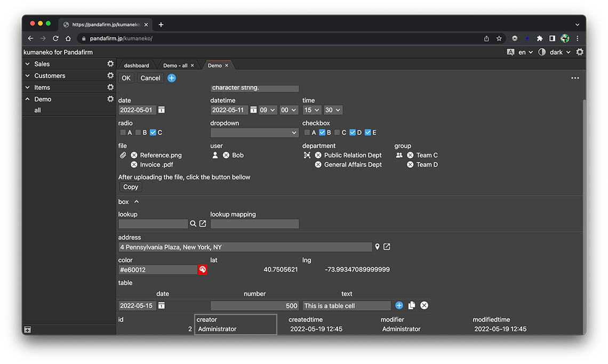Click into the address input field
608x364 pixels.
coord(245,247)
